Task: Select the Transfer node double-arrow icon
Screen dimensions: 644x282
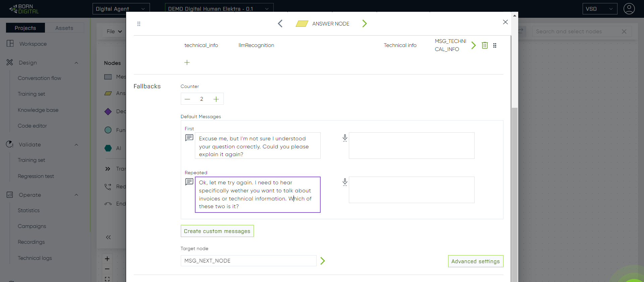Action: 108,169
